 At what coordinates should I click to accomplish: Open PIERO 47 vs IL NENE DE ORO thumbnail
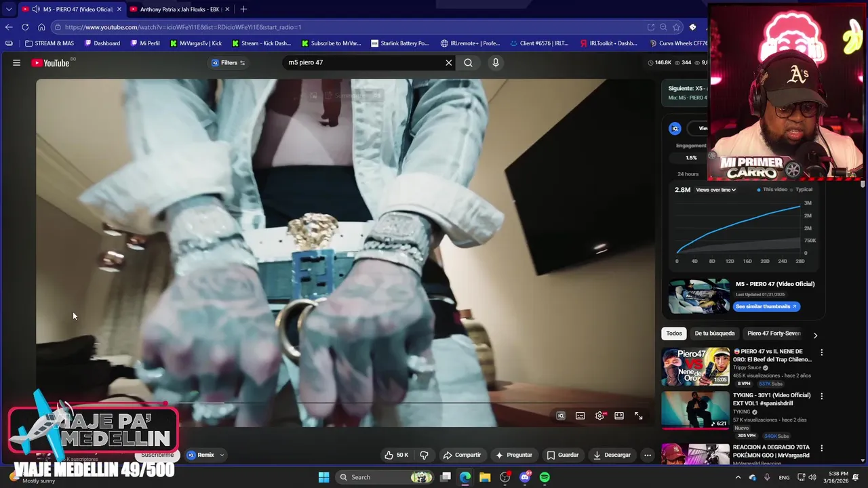click(695, 367)
